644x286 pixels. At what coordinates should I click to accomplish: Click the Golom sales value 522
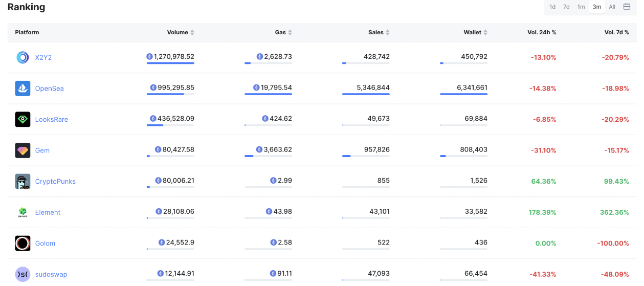(x=384, y=243)
